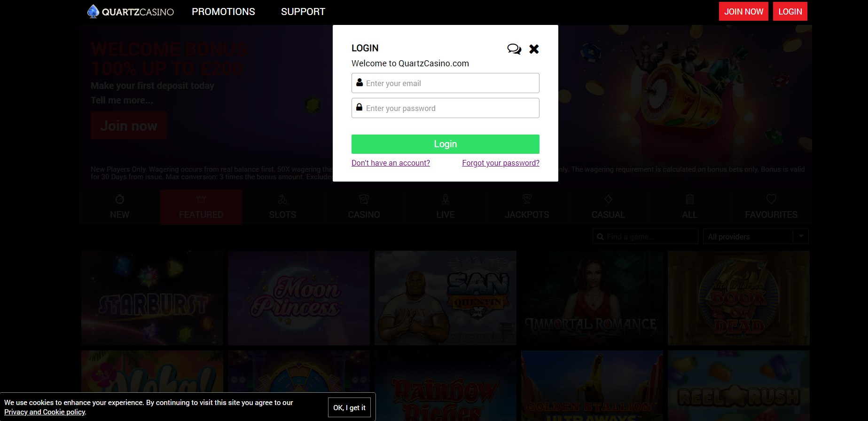
Task: Open the "Forgot your password?" link
Action: (x=500, y=163)
